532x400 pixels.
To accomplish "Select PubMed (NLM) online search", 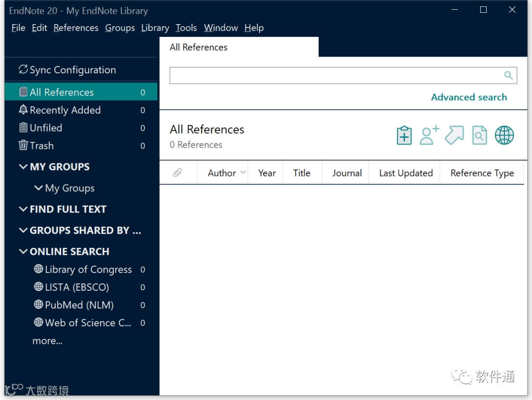I will (x=81, y=305).
